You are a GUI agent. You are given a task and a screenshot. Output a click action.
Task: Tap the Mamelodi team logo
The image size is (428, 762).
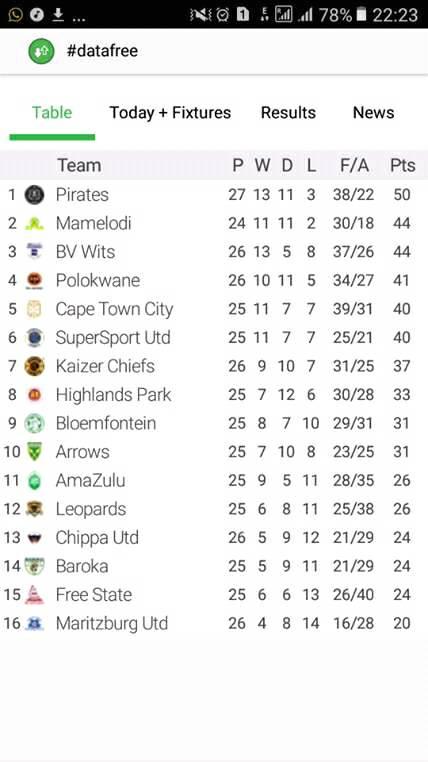(x=34, y=224)
